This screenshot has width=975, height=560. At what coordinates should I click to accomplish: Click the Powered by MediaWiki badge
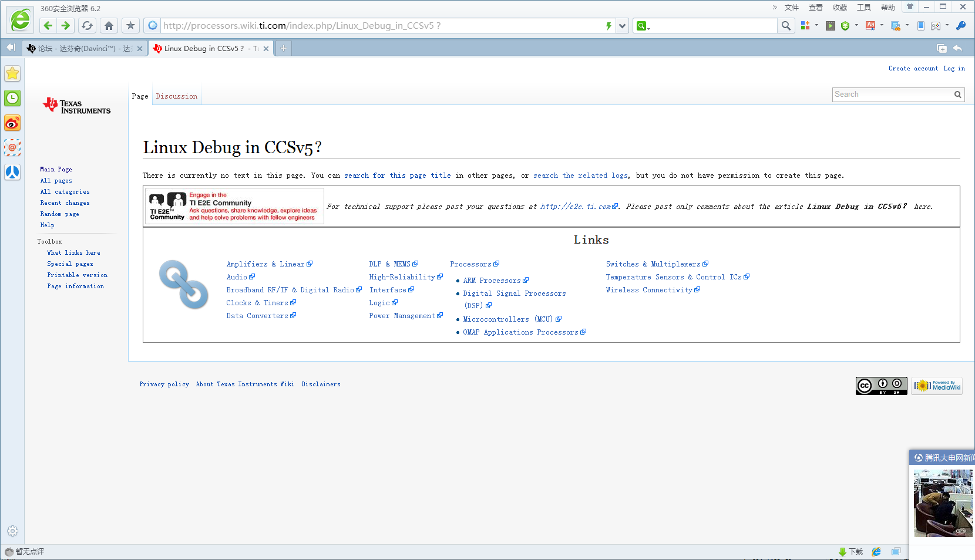click(937, 386)
